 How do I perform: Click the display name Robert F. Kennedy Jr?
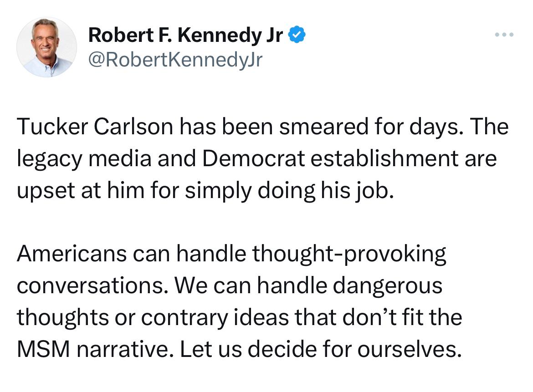(185, 35)
